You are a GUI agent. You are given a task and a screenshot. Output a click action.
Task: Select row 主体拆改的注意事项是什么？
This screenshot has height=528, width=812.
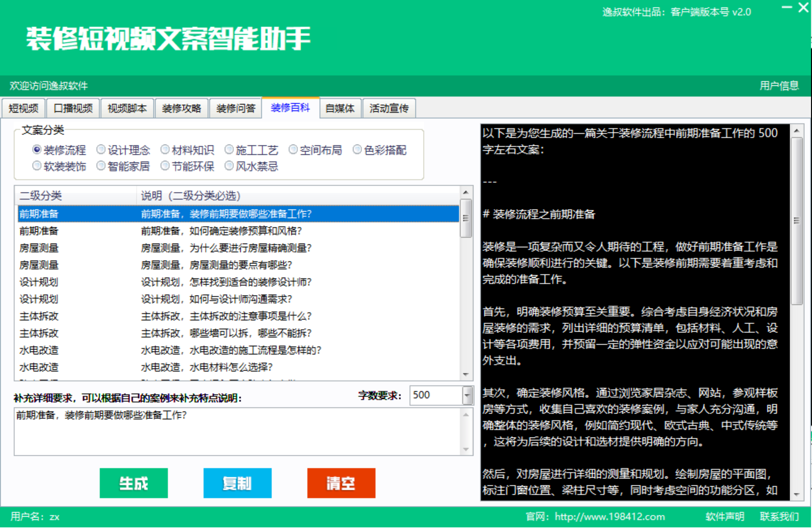tap(238, 316)
